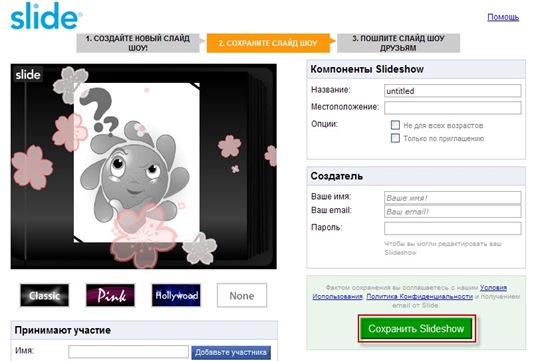Open 'Политика Конфиденциальности' link
Image resolution: width=538 pixels, height=361 pixels.
pyautogui.click(x=419, y=296)
